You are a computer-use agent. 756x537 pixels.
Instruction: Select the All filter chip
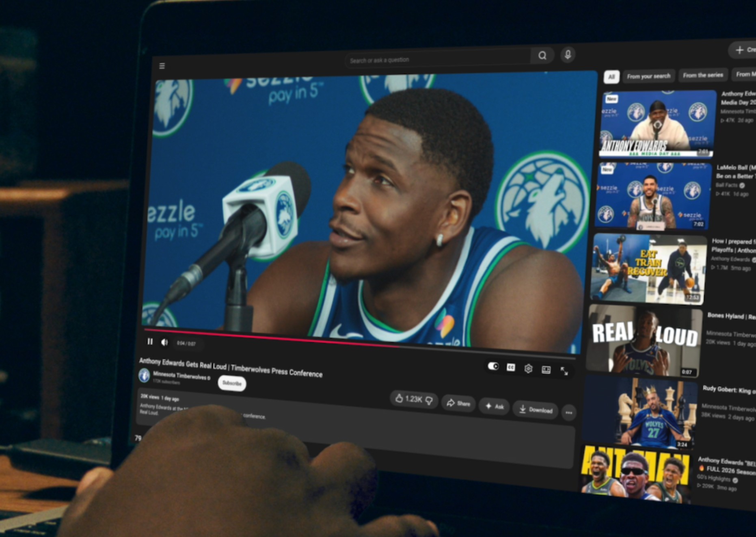click(611, 76)
